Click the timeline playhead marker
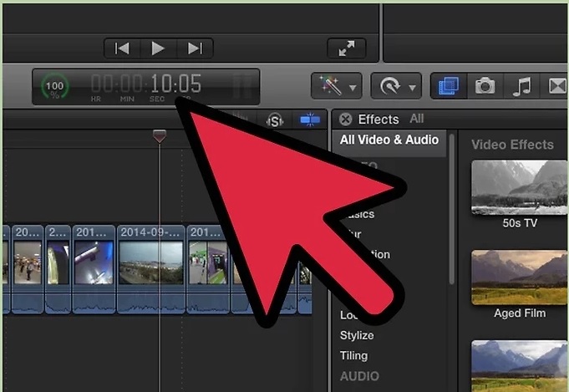The image size is (569, 392). click(160, 136)
